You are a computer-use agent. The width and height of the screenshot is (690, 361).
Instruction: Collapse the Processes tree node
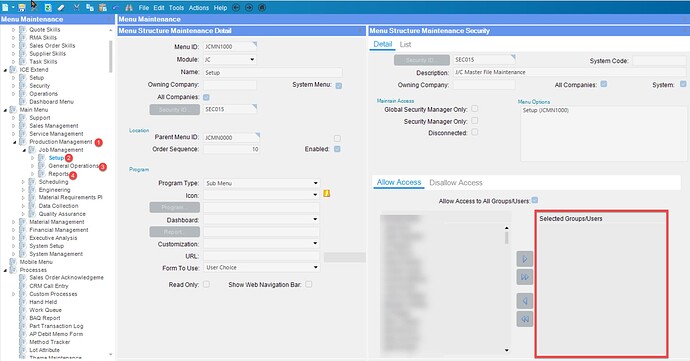[x=5, y=270]
